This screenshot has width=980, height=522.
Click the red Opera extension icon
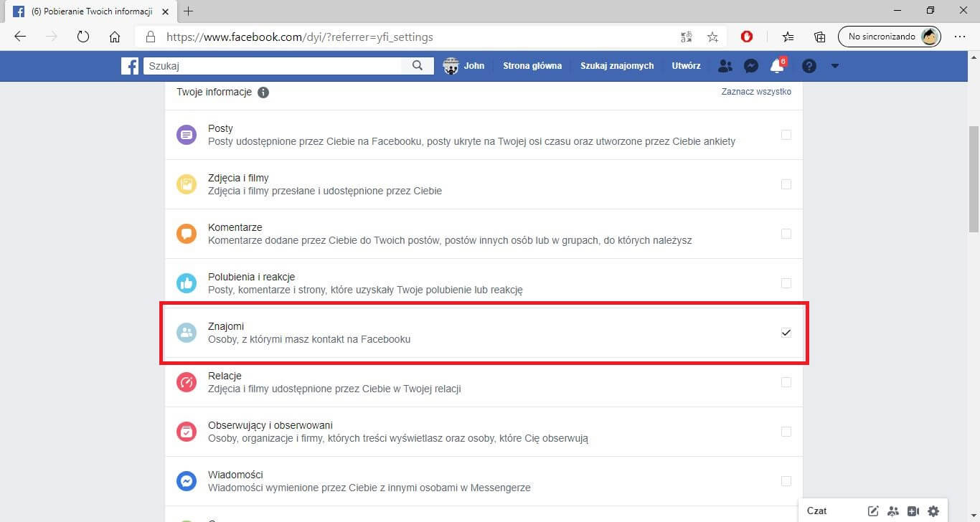[x=747, y=37]
